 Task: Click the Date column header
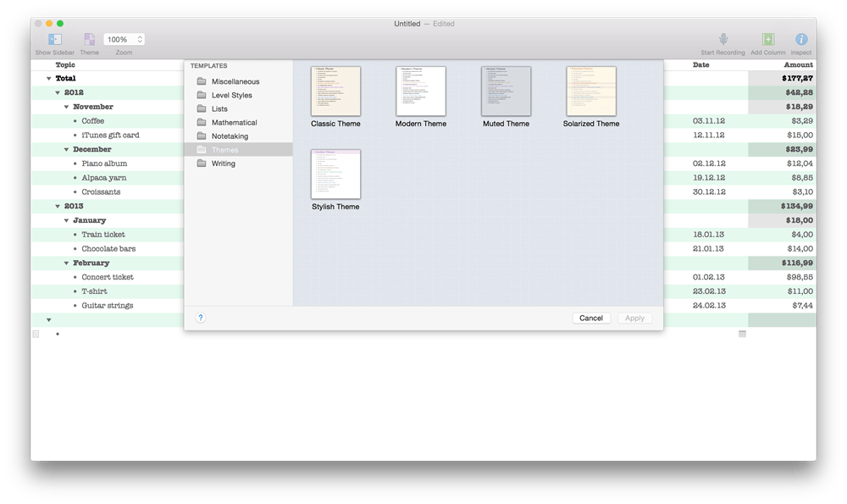click(700, 64)
